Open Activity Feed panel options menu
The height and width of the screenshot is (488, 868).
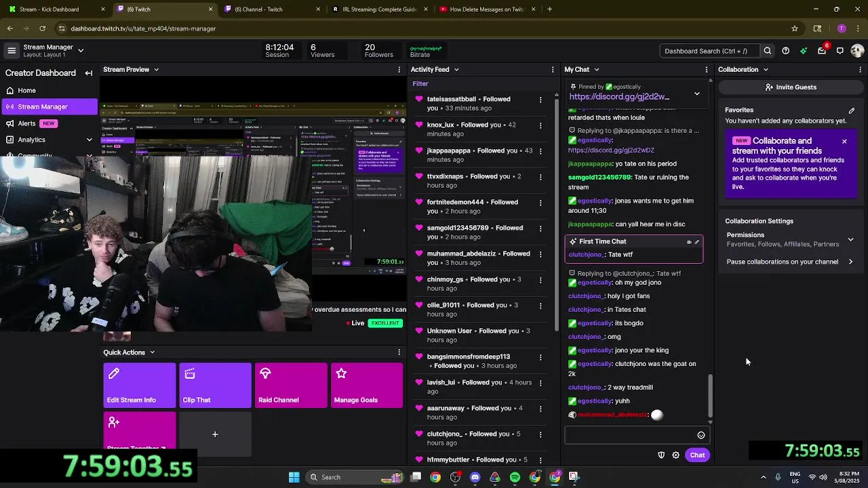[553, 70]
